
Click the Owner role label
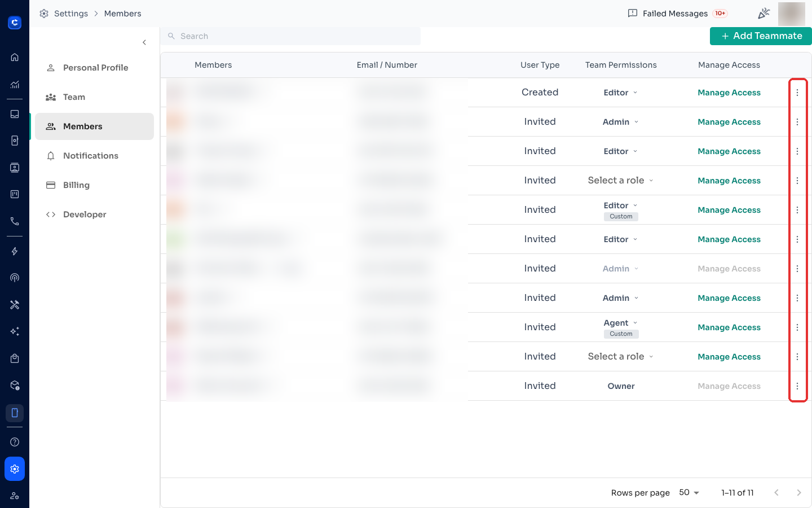621,386
